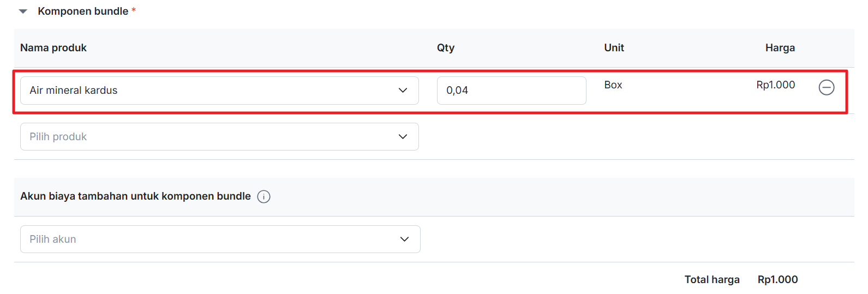This screenshot has width=868, height=294.
Task: Focus the Qty field showing 0,04
Action: pyautogui.click(x=511, y=91)
